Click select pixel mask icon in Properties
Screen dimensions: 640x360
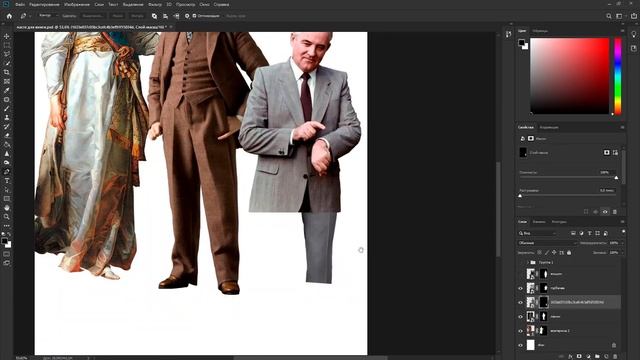coord(607,152)
